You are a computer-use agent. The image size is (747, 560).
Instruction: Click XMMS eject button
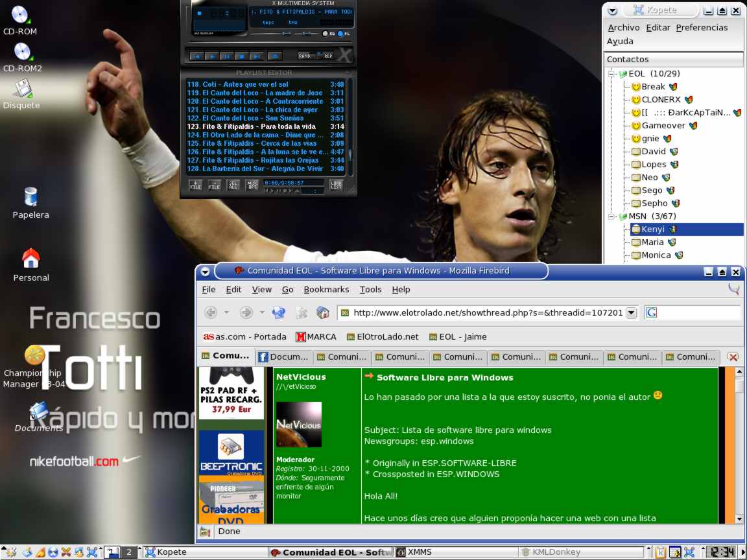(274, 56)
